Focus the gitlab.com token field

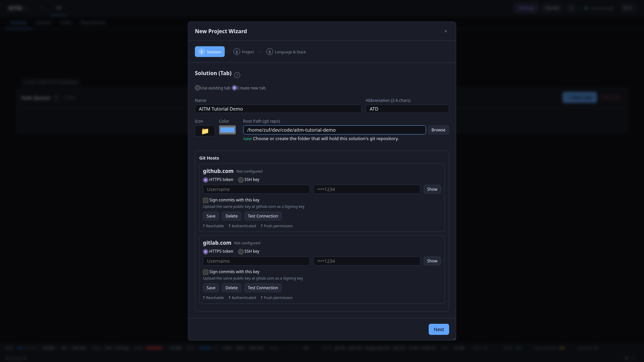367,261
